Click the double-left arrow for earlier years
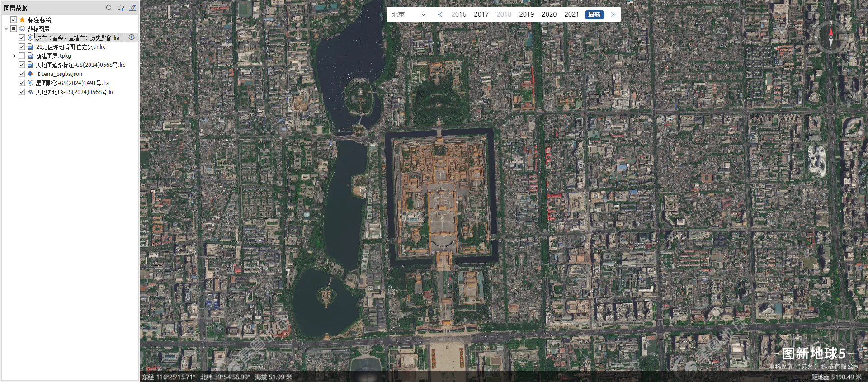The width and height of the screenshot is (868, 382). tap(440, 14)
